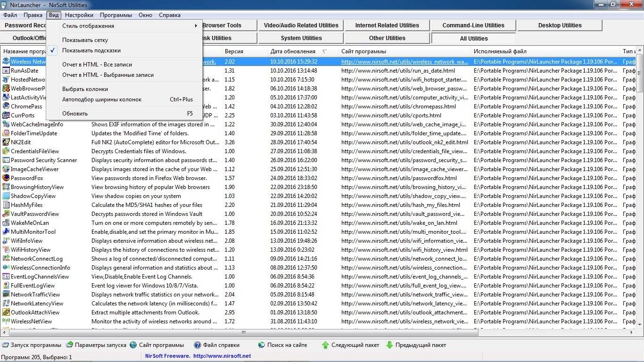
Task: Switch to Command-Line Utilities tab
Action: click(473, 25)
